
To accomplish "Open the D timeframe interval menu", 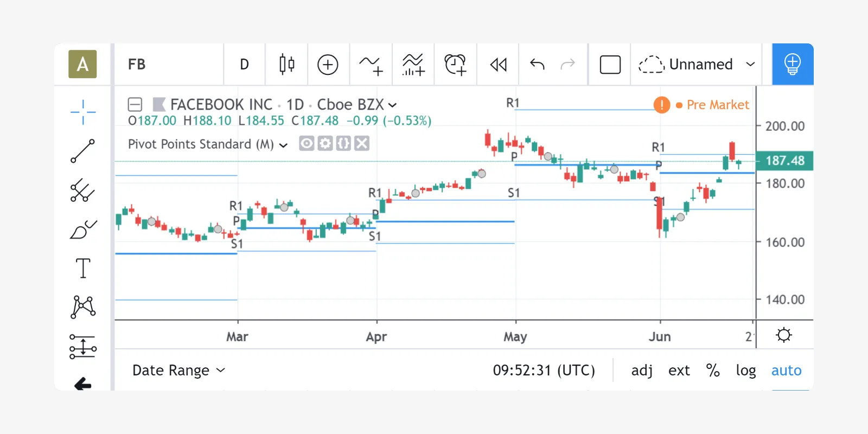I will pos(244,65).
